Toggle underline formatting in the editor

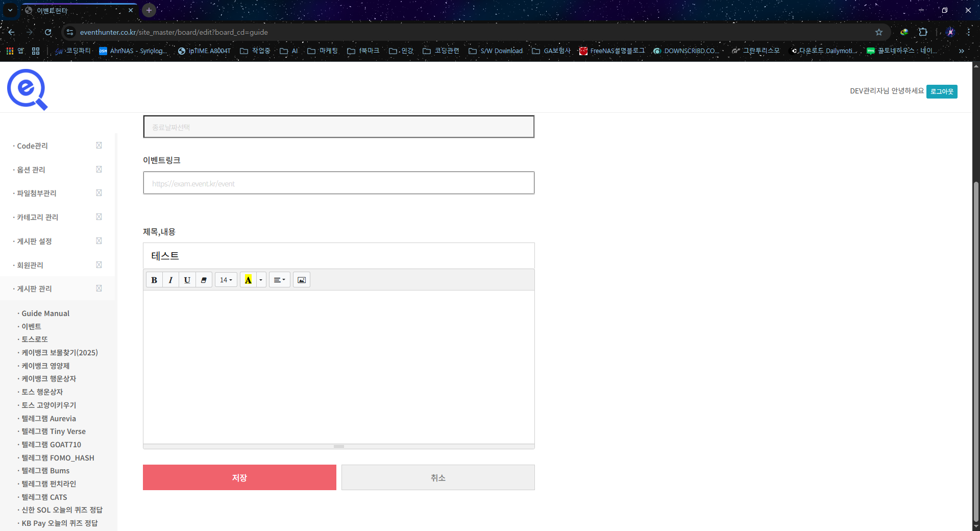coord(187,280)
